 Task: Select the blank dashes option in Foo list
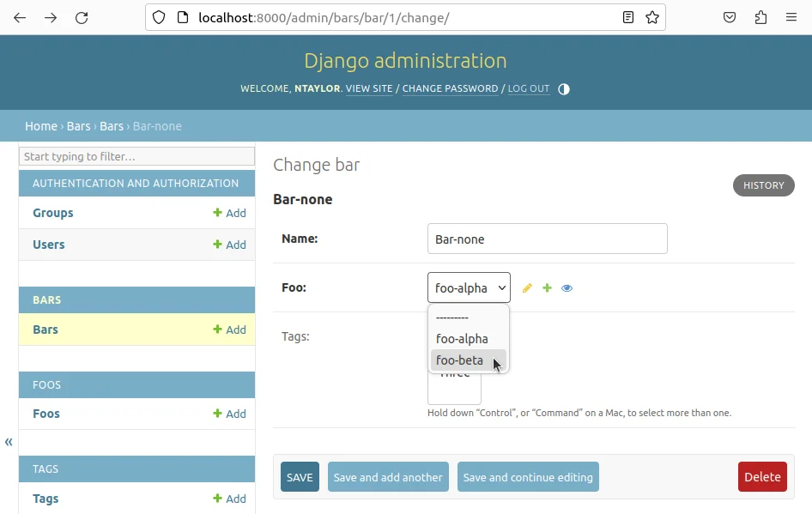point(452,317)
